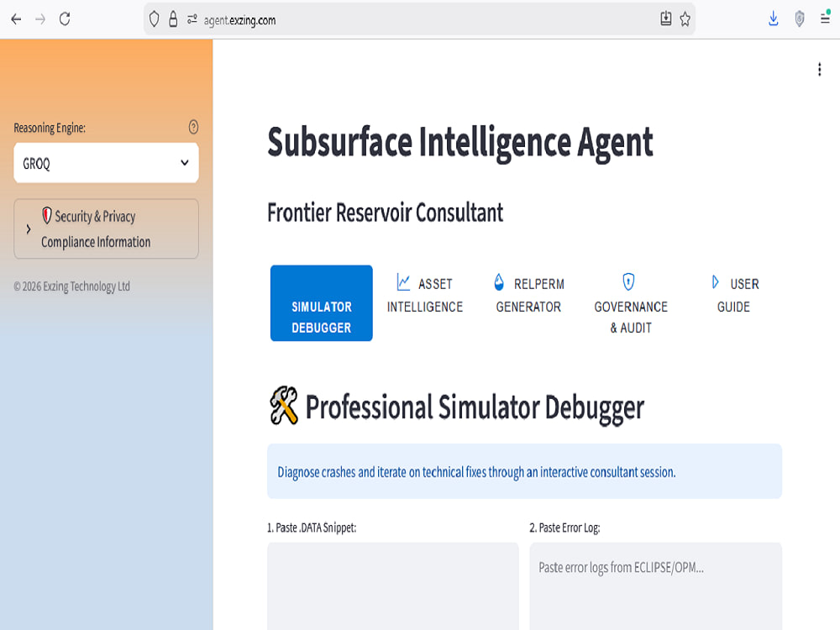This screenshot has width=840, height=630.
Task: Click the Paste Error Log text area
Action: (x=656, y=586)
